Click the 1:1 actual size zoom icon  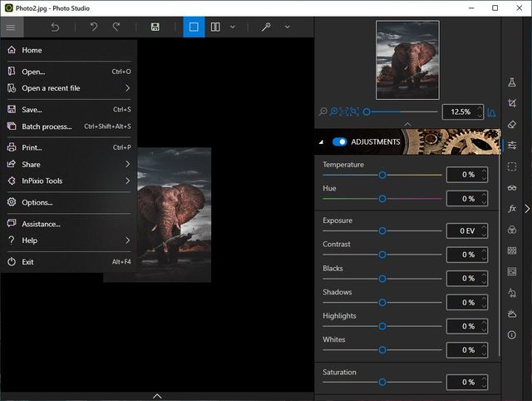(x=344, y=111)
